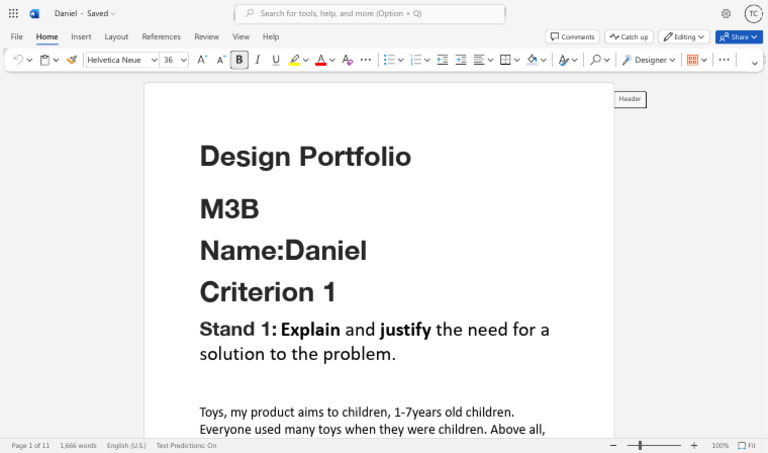Click zoom out minus button
This screenshot has width=768, height=453.
[613, 446]
